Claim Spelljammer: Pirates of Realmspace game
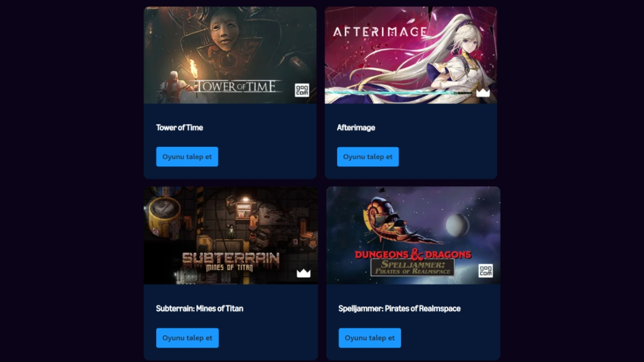The width and height of the screenshot is (644, 362). 370,338
